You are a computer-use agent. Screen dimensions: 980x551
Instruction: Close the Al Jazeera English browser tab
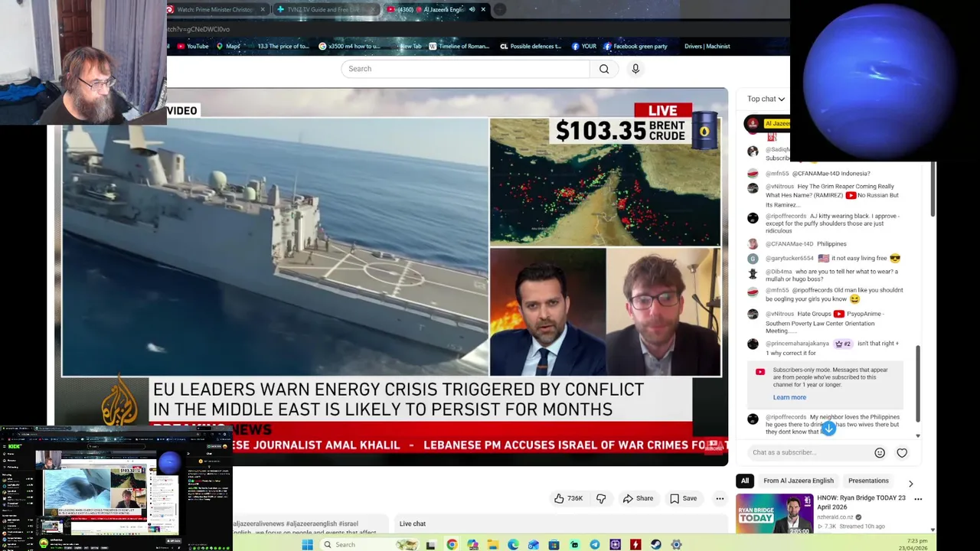[x=483, y=9]
